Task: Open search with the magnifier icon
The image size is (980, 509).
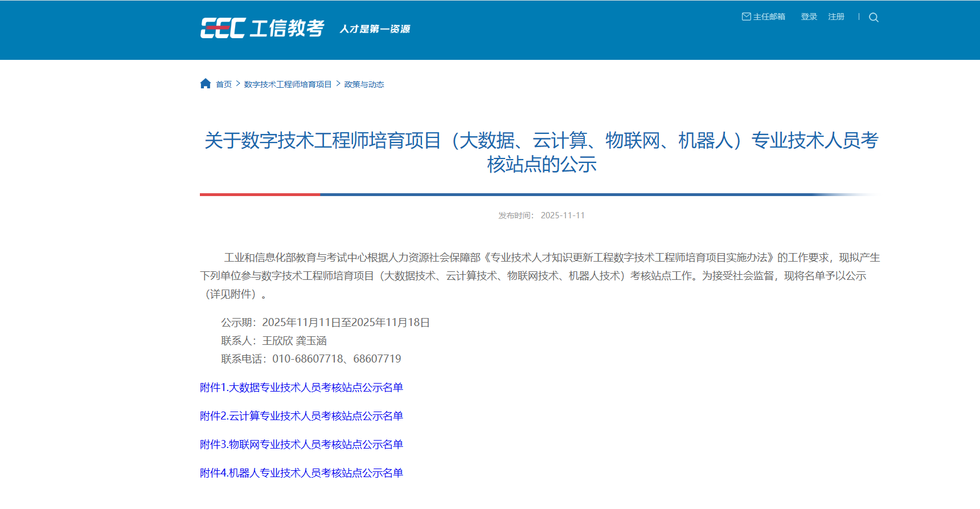Action: [x=874, y=18]
